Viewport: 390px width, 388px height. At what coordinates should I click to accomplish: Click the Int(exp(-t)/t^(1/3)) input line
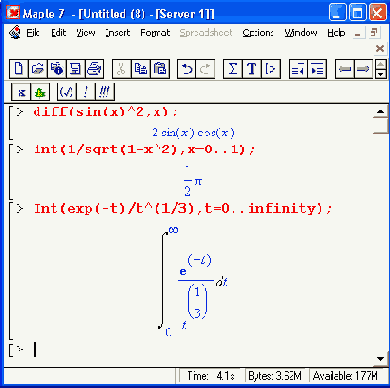183,209
